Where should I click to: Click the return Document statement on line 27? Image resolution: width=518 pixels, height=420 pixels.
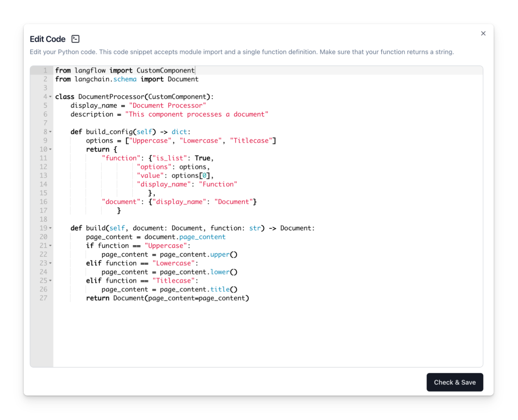(168, 298)
